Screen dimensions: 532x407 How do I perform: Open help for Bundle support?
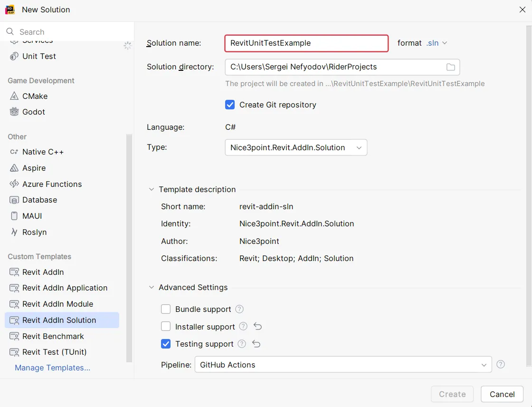239,309
